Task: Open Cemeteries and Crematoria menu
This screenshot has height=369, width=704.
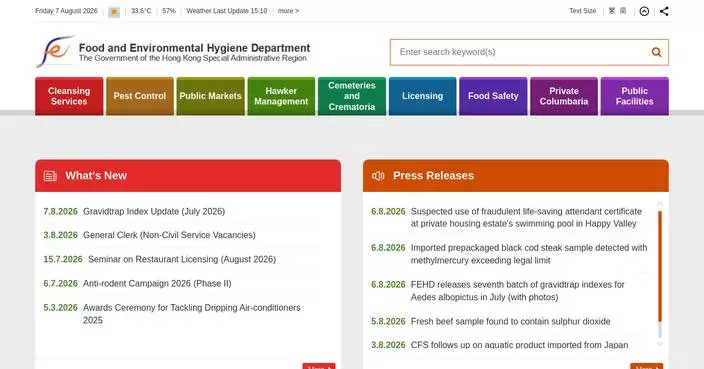Action: tap(352, 96)
